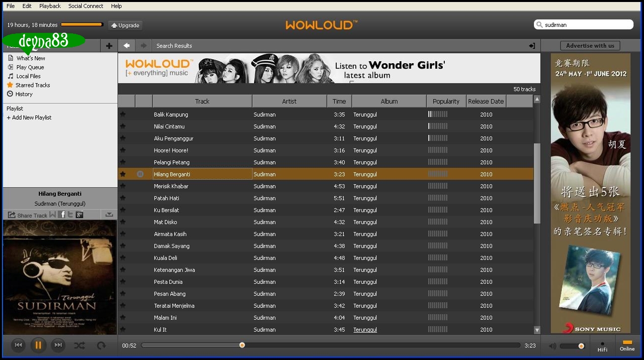
Task: Go back with left arrow
Action: (x=127, y=46)
